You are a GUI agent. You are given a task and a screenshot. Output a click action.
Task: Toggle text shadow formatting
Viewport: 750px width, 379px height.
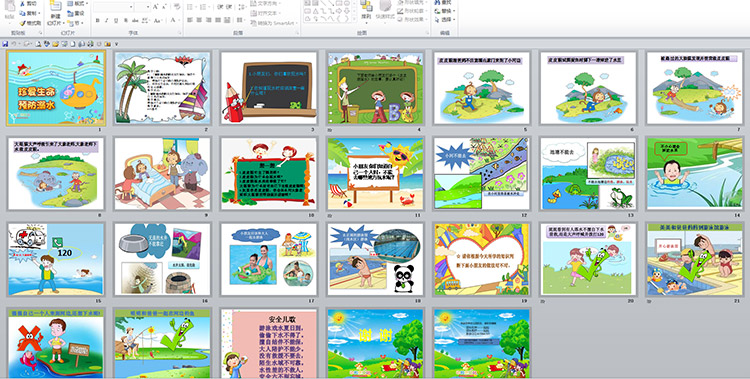(x=126, y=21)
